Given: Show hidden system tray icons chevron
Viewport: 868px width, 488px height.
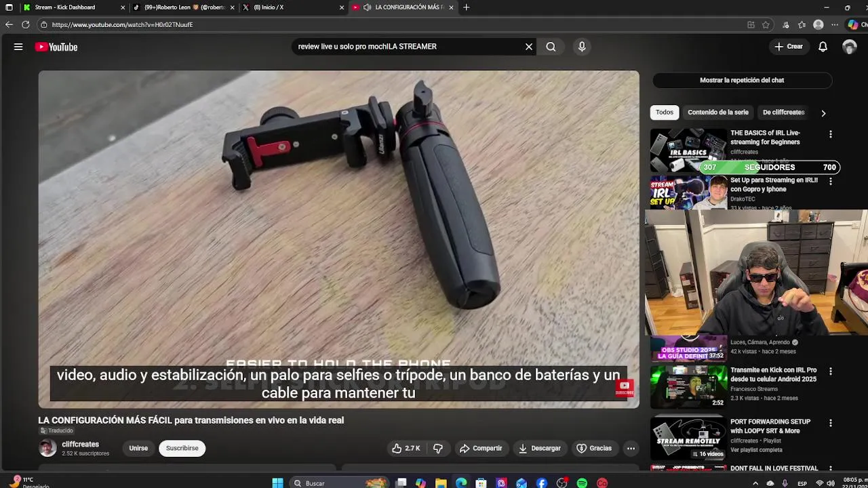Looking at the screenshot, I should click(x=755, y=483).
